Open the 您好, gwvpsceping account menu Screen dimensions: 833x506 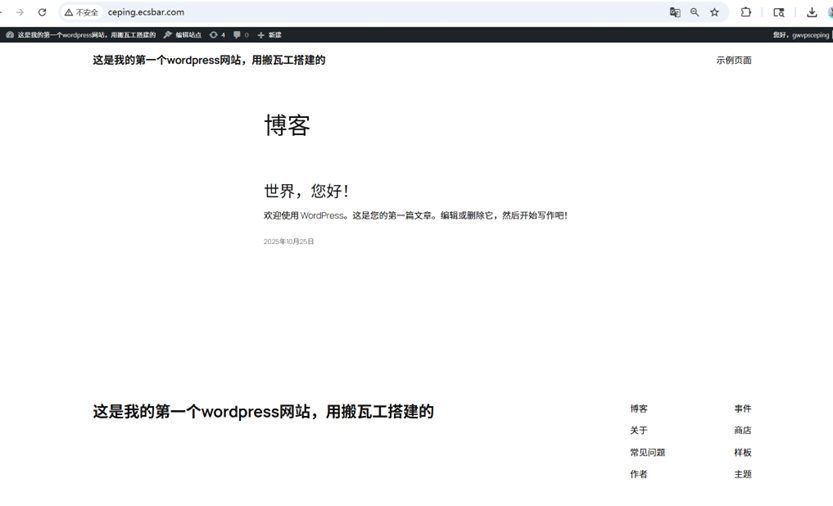tap(800, 35)
